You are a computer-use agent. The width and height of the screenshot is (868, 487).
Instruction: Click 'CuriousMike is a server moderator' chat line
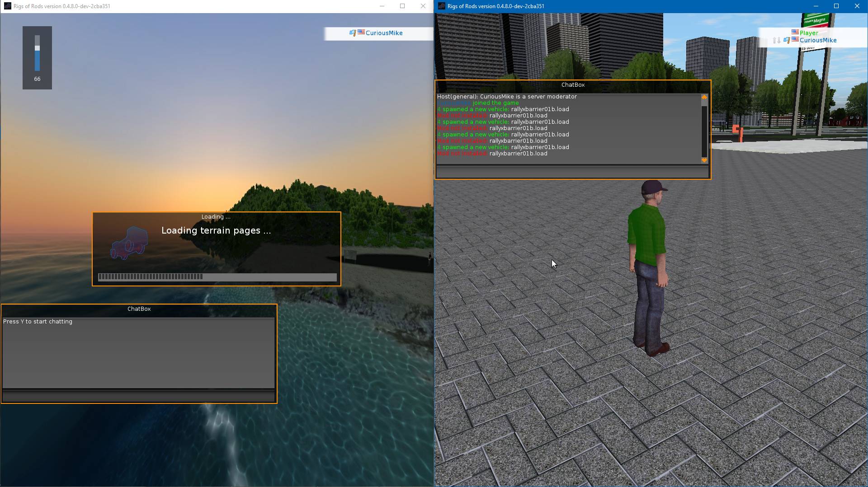[x=507, y=97]
